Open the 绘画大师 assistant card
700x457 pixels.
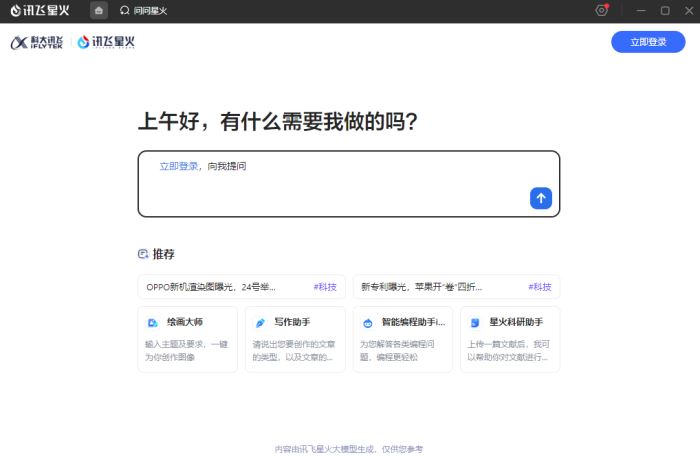click(188, 339)
